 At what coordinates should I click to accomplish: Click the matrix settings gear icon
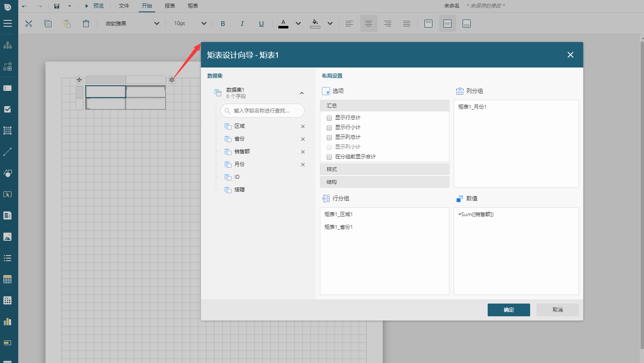tap(172, 79)
